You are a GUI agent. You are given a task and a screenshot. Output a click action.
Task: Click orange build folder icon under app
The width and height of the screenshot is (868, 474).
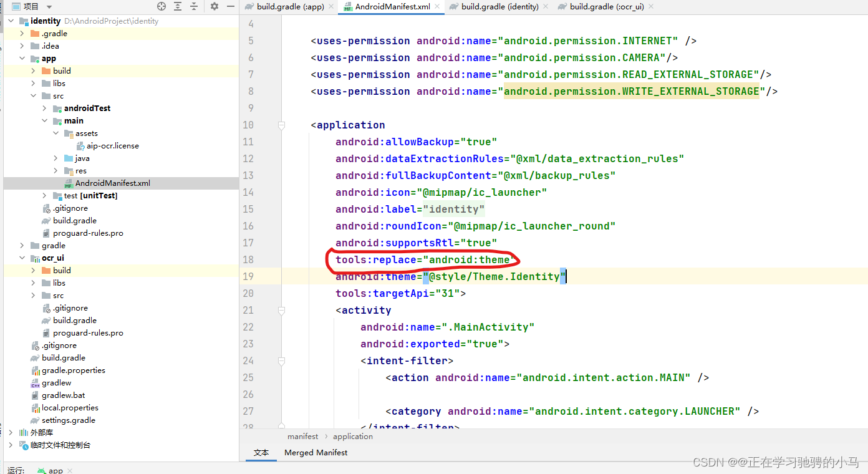pos(46,71)
